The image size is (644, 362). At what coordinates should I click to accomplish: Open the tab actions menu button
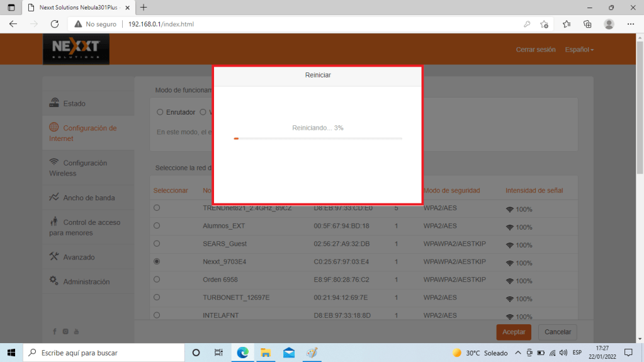pos(11,8)
